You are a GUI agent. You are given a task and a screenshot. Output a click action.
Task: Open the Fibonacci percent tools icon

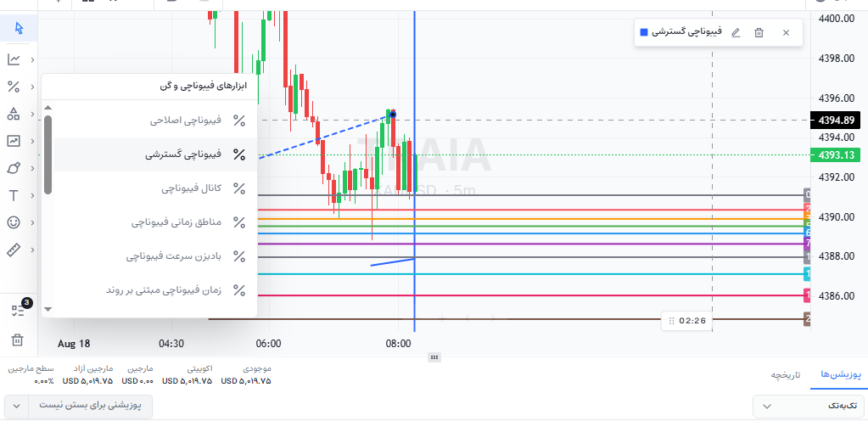(14, 87)
